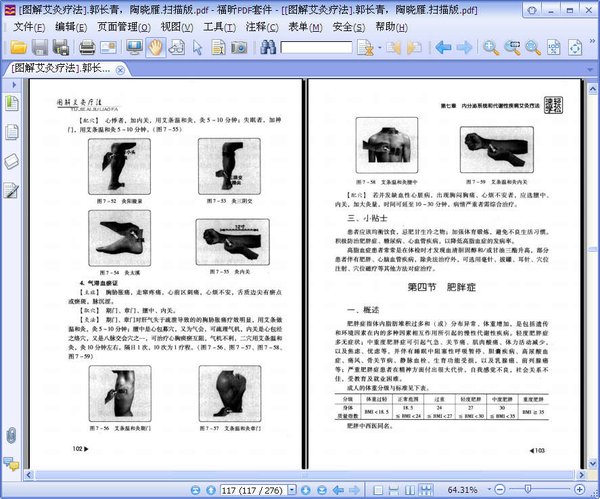Screen dimensions: 600x499
Task: Click the Zoom Out magnifier icon
Action: 533,48
